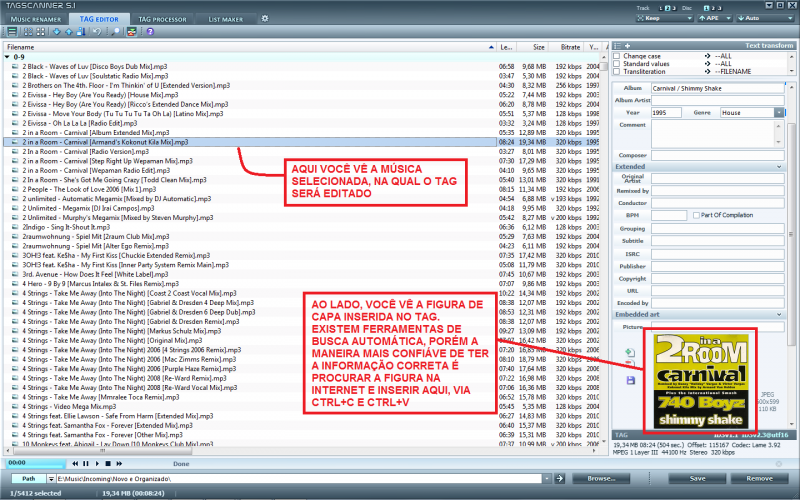Click the 2 in a Room cover thumbnail
800x500 pixels.
(x=701, y=381)
